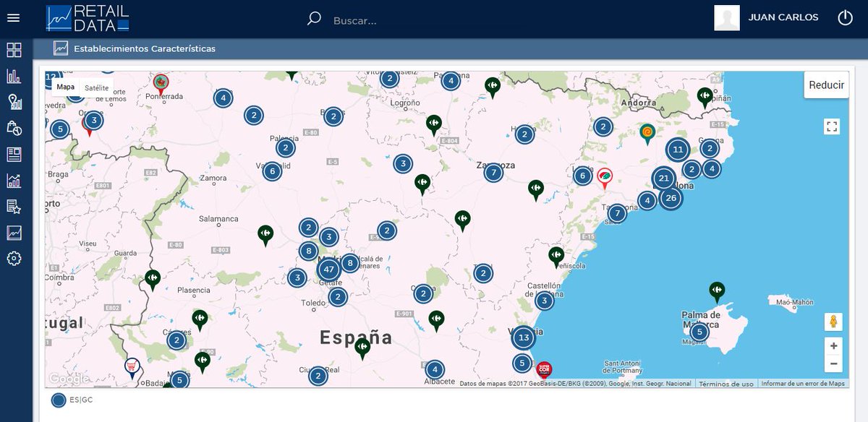Click the shopping cart pin near Badajoz
The height and width of the screenshot is (422, 868).
tap(132, 369)
